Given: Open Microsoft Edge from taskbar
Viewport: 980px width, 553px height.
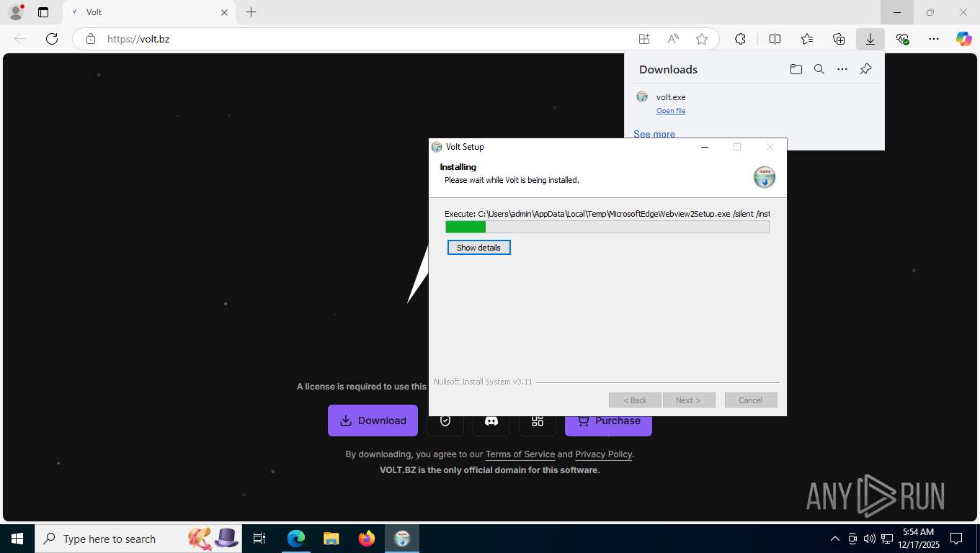Looking at the screenshot, I should 296,539.
